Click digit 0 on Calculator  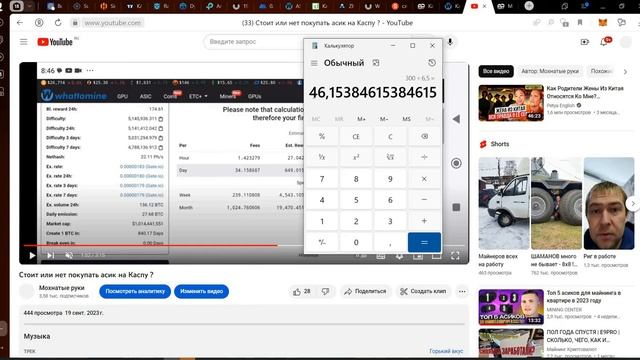click(x=356, y=242)
